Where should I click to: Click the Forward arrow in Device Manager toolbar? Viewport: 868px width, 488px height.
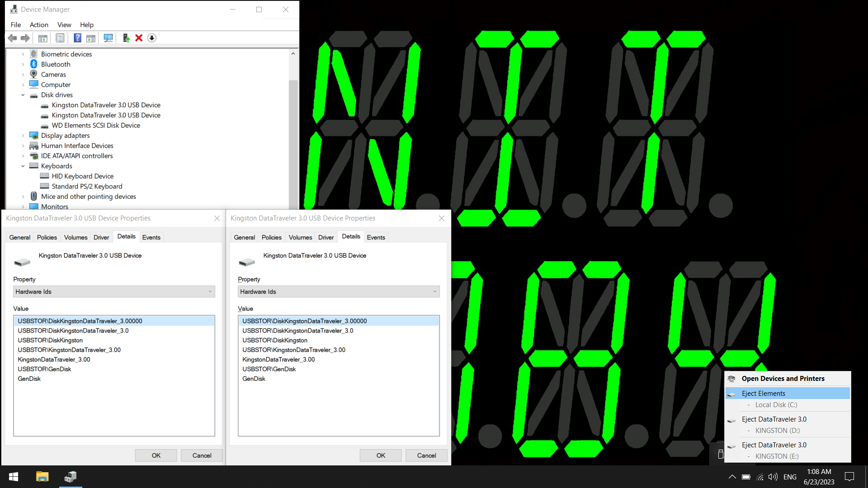[25, 38]
